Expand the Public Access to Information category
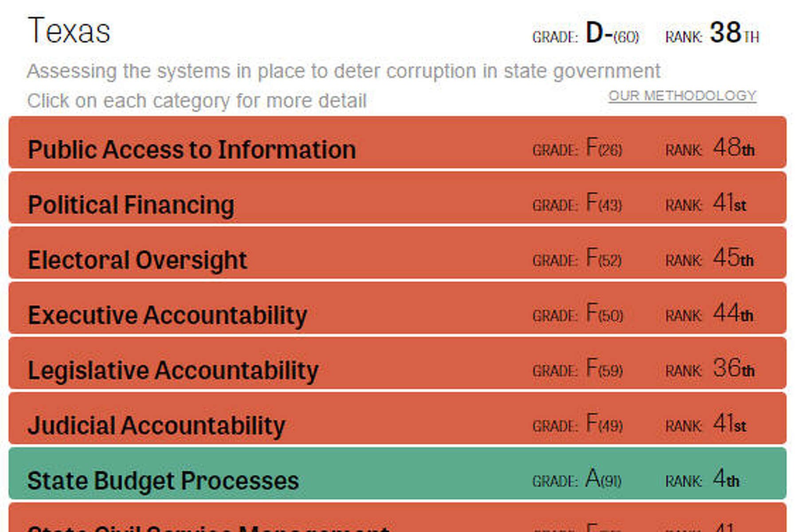798x532 pixels. tap(192, 149)
